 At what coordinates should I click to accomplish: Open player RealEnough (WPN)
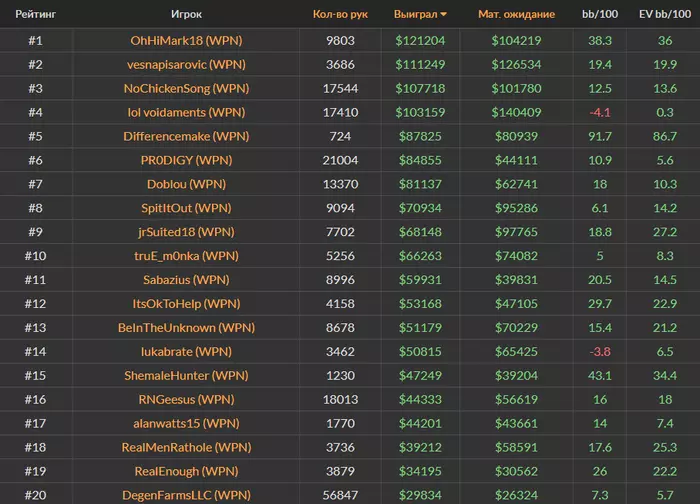pos(186,471)
